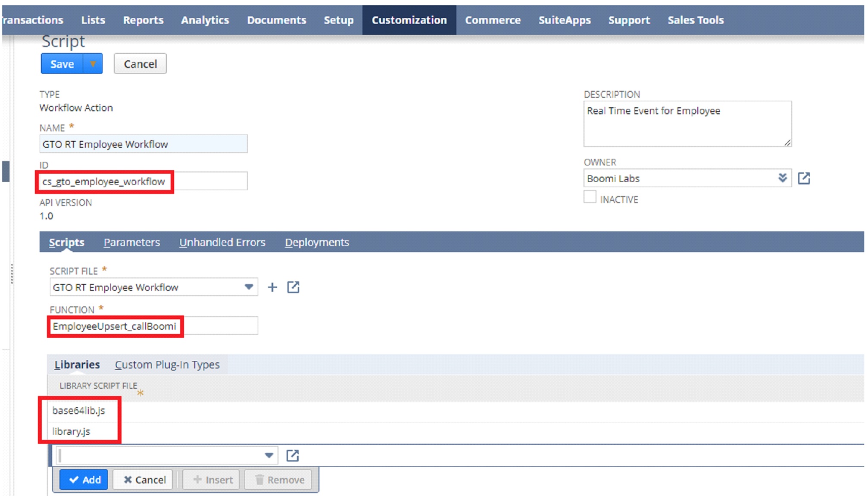868x496 pixels.
Task: Confirm library entry with Add checkmark button
Action: (x=84, y=479)
